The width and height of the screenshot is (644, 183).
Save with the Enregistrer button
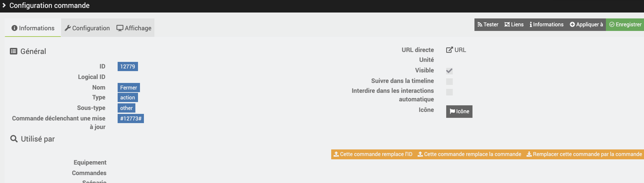coord(625,25)
